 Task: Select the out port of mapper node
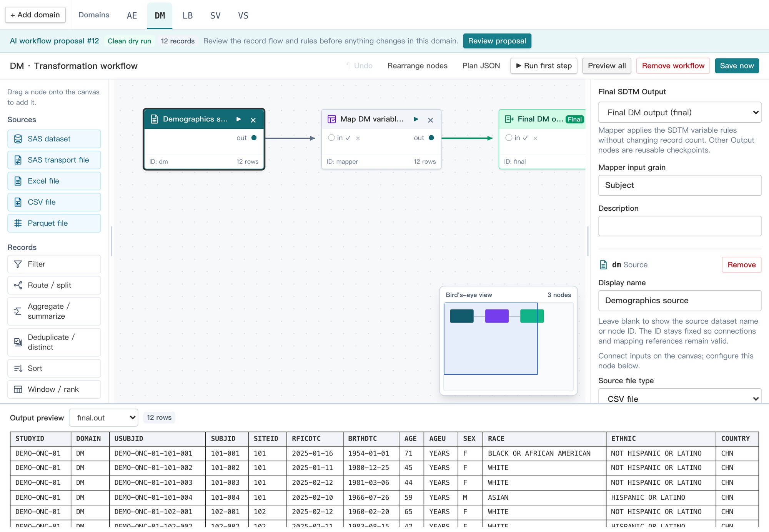pos(431,138)
